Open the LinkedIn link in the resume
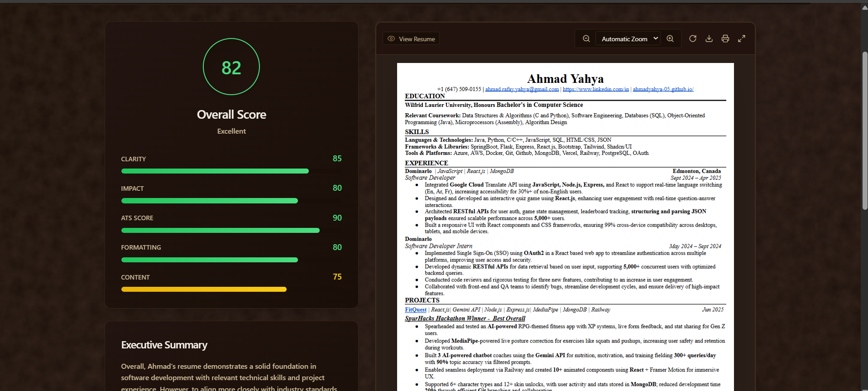868x391 pixels. pos(596,89)
